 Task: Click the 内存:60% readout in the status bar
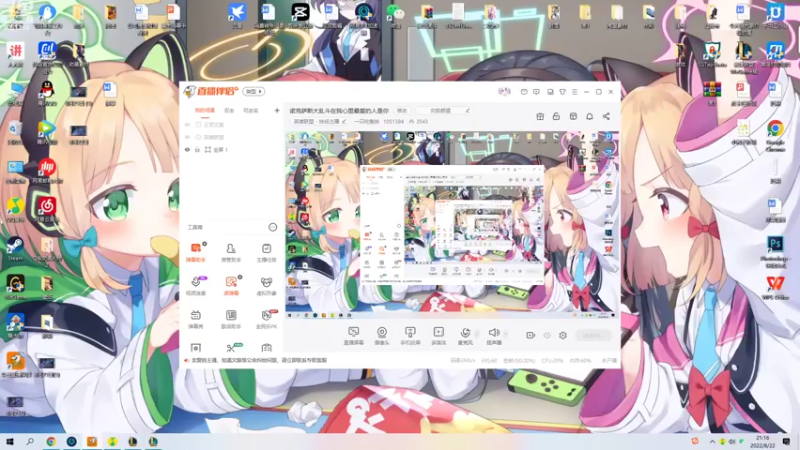(x=580, y=360)
